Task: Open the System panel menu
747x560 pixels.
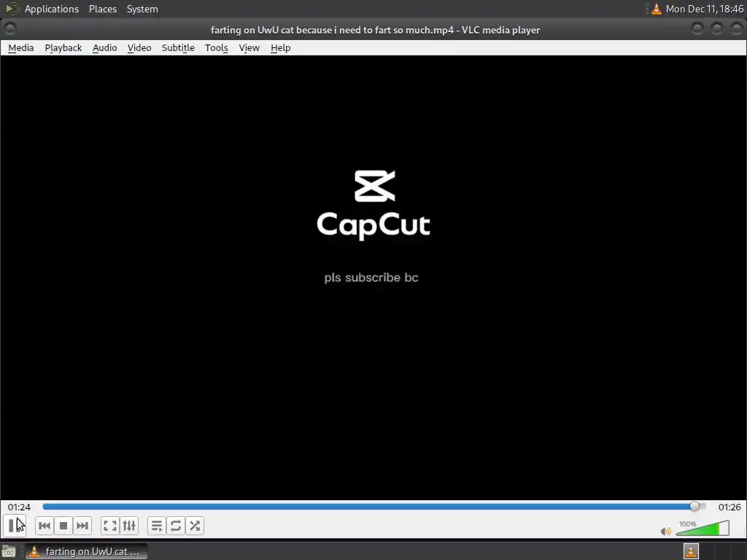Action: [142, 9]
